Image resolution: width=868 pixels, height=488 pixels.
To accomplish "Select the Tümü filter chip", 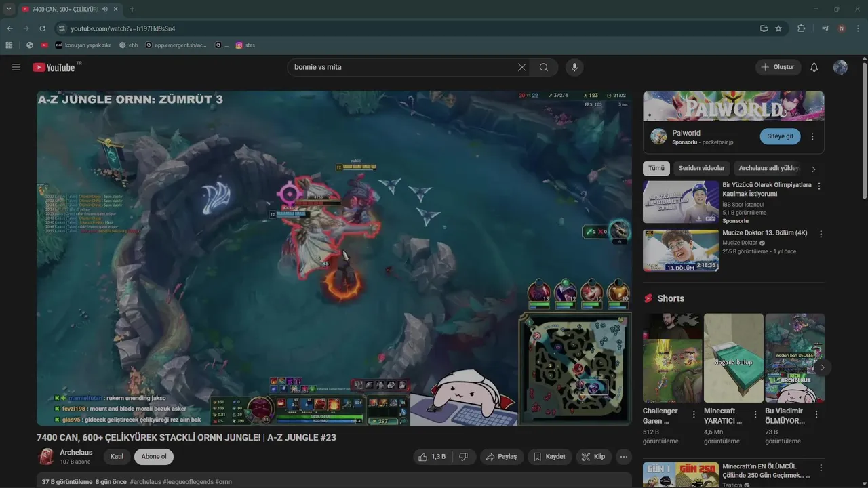I will click(x=656, y=169).
